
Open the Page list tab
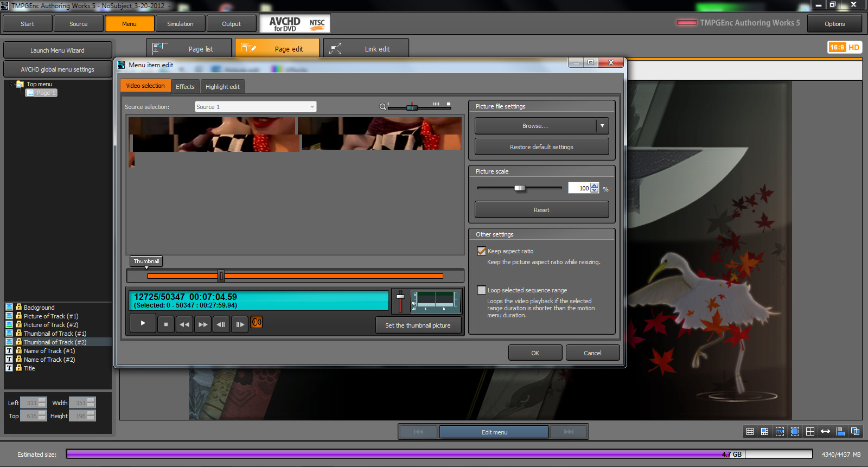(189, 49)
